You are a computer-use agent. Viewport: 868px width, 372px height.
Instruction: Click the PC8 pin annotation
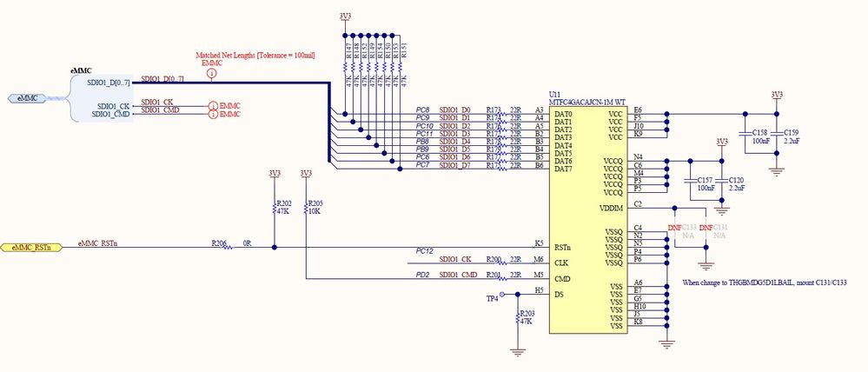423,110
